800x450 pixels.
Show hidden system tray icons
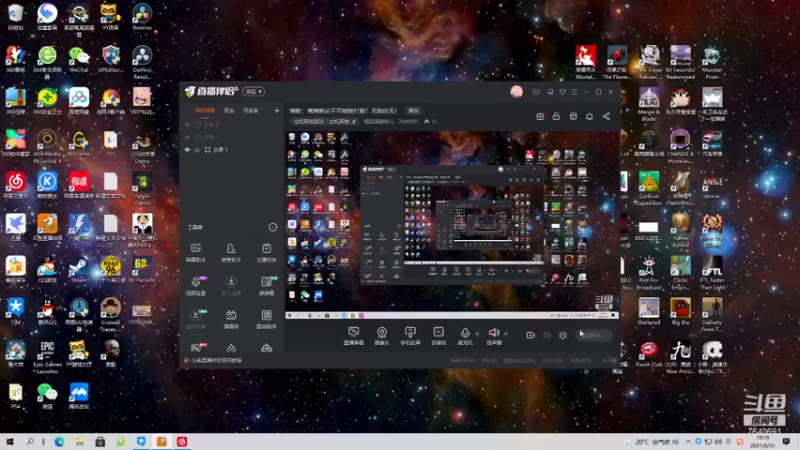tap(688, 442)
